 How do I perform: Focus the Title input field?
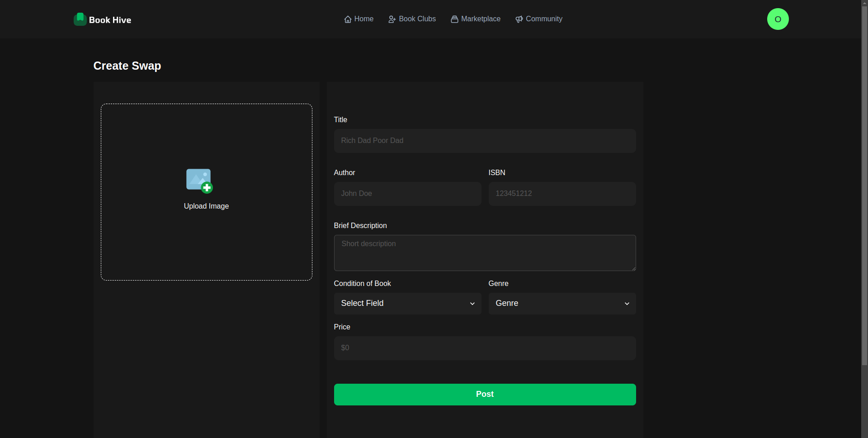485,141
